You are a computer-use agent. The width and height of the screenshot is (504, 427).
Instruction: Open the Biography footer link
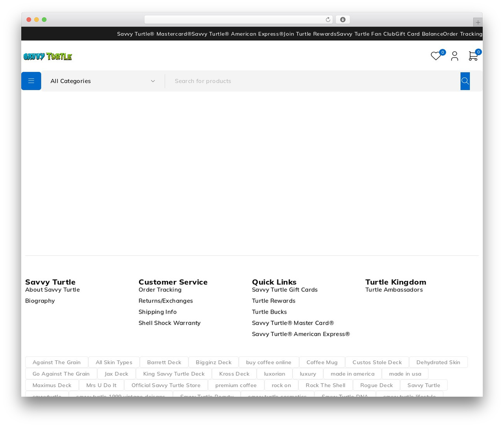click(40, 301)
